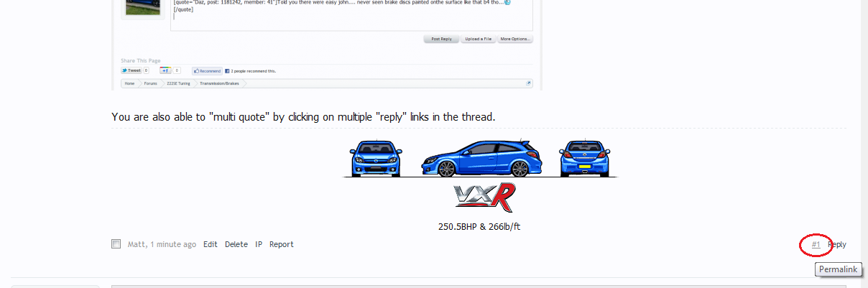Image resolution: width=868 pixels, height=288 pixels.
Task: Click the front-view blue car image in the signature
Action: (x=376, y=159)
